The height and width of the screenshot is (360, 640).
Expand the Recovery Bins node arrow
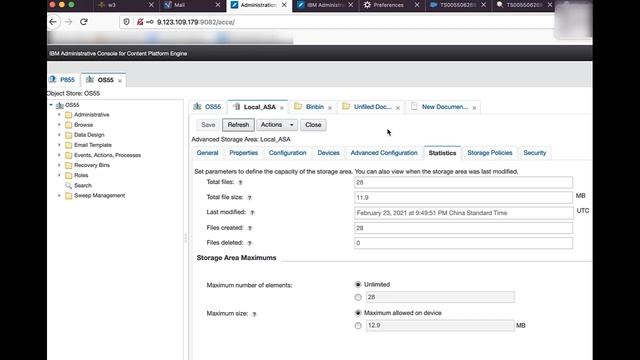coord(59,165)
